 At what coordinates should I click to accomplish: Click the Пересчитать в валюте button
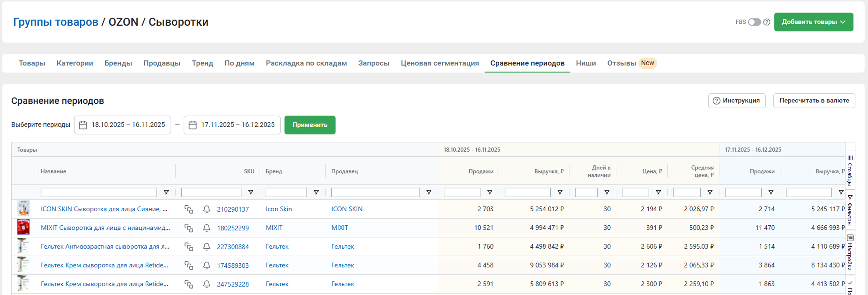pyautogui.click(x=814, y=100)
